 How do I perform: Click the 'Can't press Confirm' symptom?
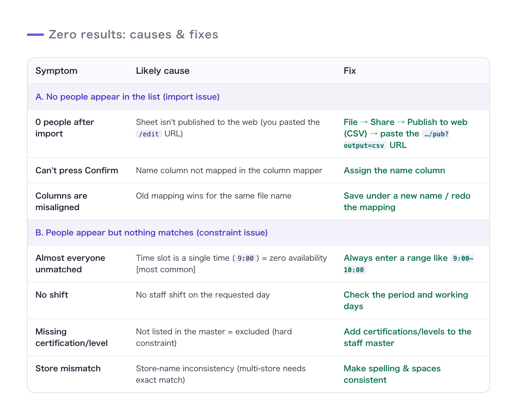point(77,170)
